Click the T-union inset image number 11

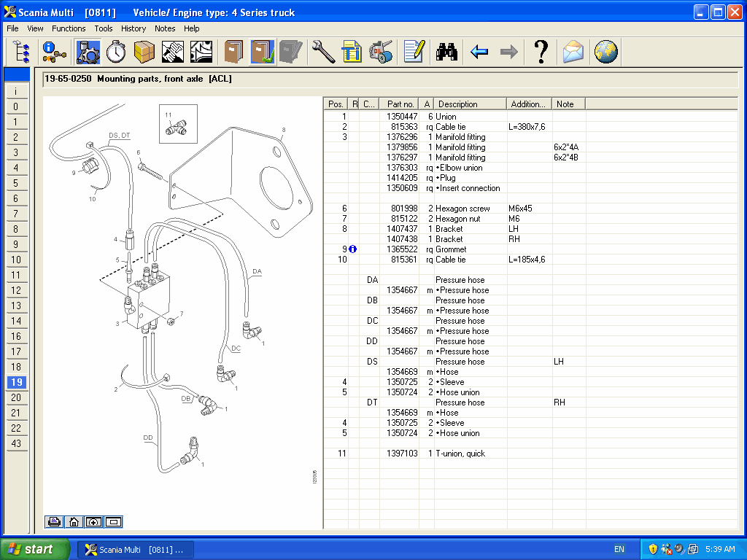pyautogui.click(x=178, y=124)
